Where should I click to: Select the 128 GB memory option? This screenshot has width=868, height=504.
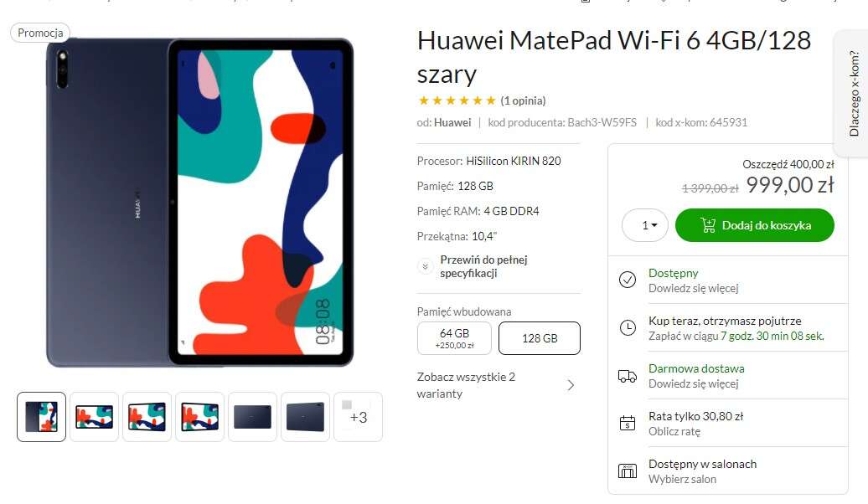tap(540, 338)
